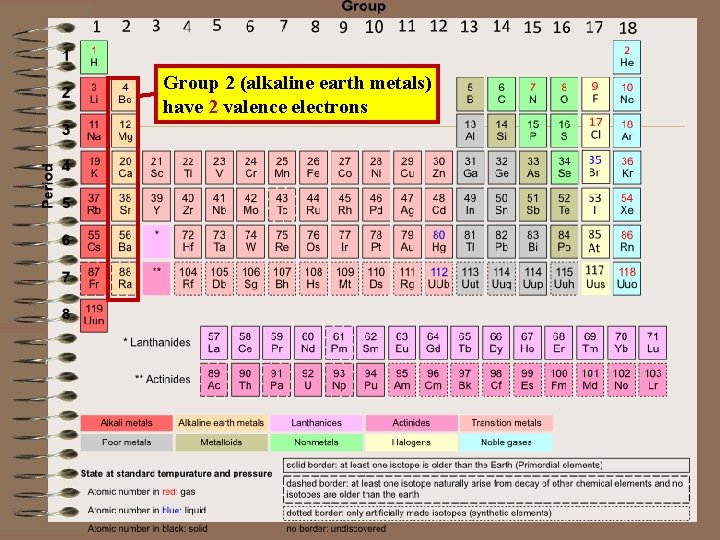Select the Beryllium (Be) cell

coord(124,94)
